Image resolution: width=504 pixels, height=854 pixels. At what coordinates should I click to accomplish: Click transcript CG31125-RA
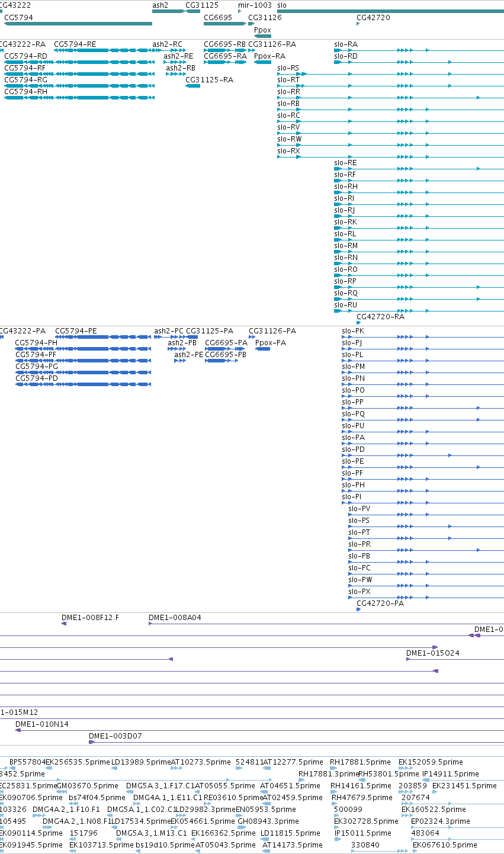point(209,80)
